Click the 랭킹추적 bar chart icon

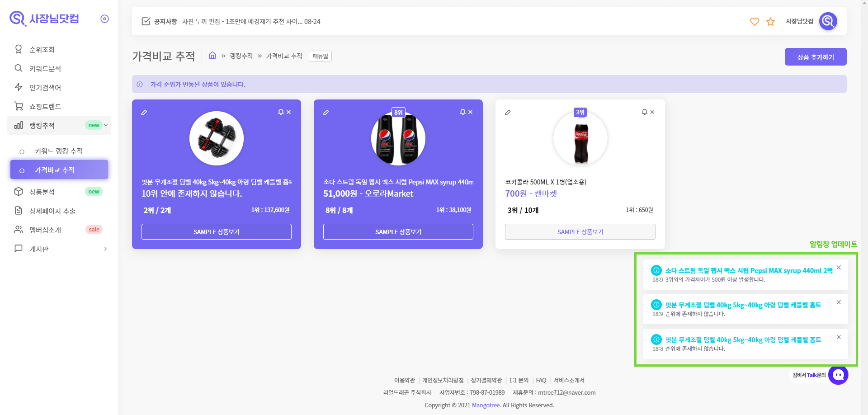click(19, 125)
